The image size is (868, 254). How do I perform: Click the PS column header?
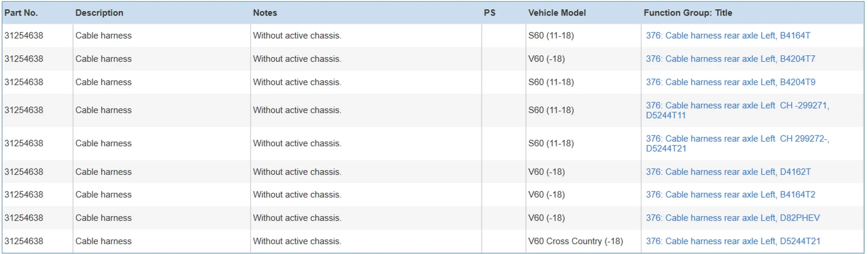[490, 13]
